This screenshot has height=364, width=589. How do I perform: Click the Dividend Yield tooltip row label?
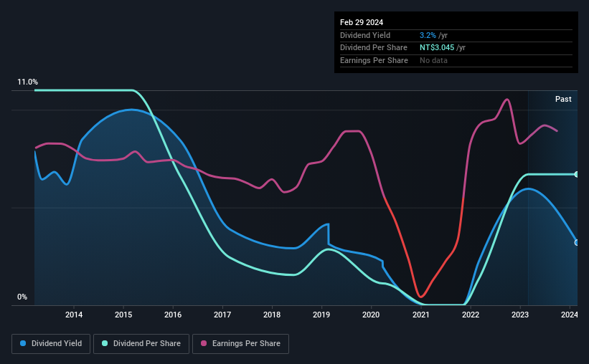tap(365, 35)
